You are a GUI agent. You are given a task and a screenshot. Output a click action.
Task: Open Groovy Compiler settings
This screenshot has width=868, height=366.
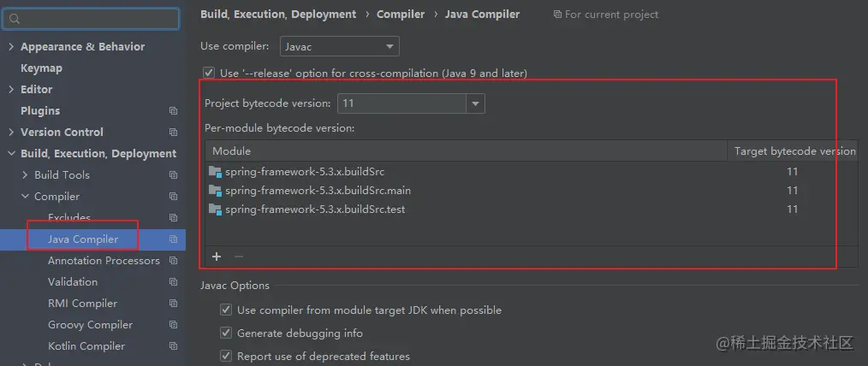click(90, 325)
